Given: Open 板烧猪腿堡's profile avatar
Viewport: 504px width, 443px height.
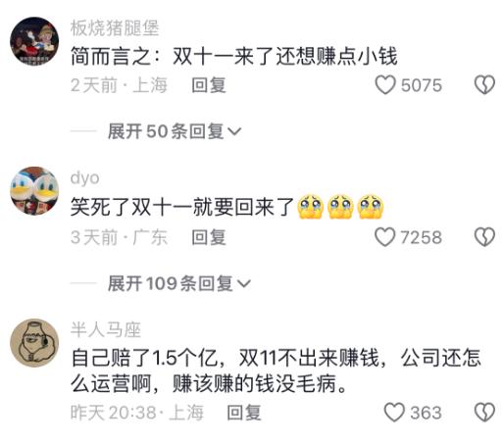Looking at the screenshot, I should [x=34, y=41].
